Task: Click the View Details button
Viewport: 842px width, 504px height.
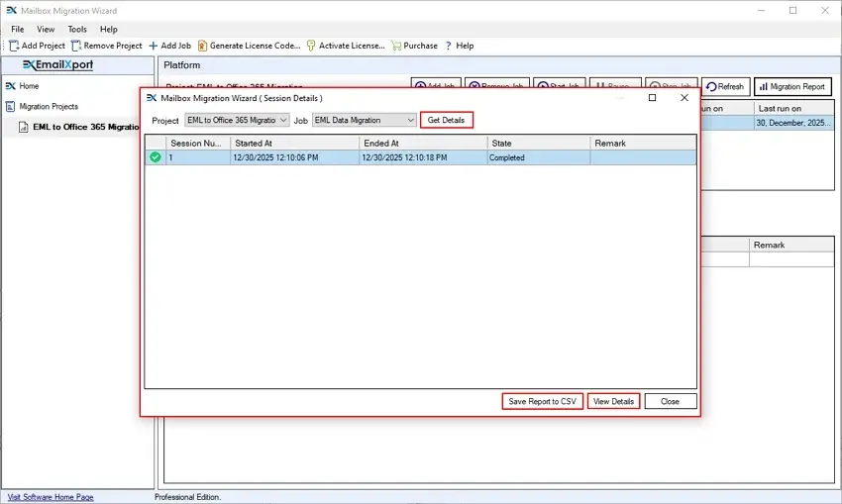Action: 614,401
